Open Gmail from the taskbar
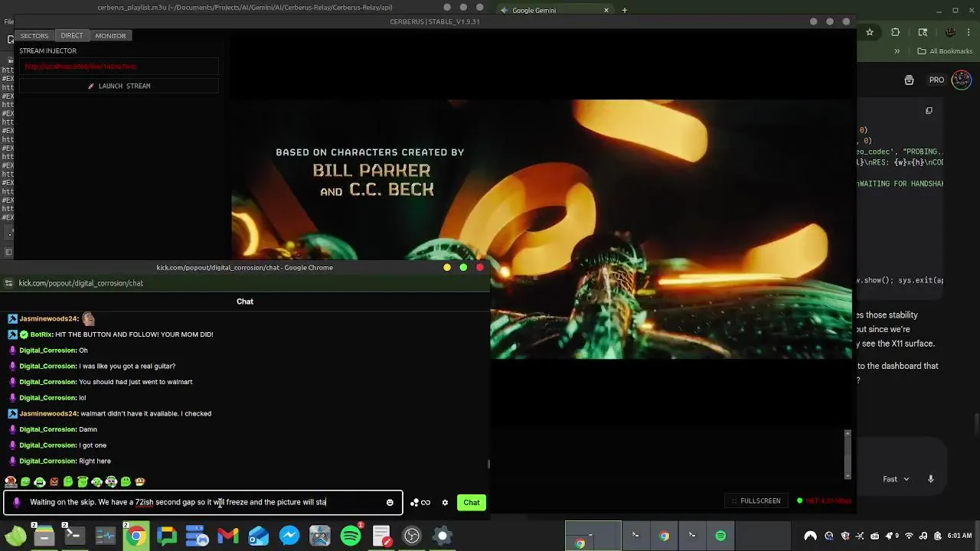Viewport: 980px width, 551px height. tap(227, 536)
